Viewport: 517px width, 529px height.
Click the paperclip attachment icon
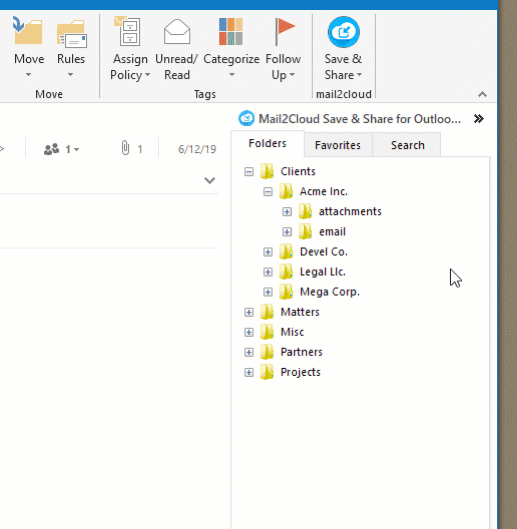coord(125,148)
